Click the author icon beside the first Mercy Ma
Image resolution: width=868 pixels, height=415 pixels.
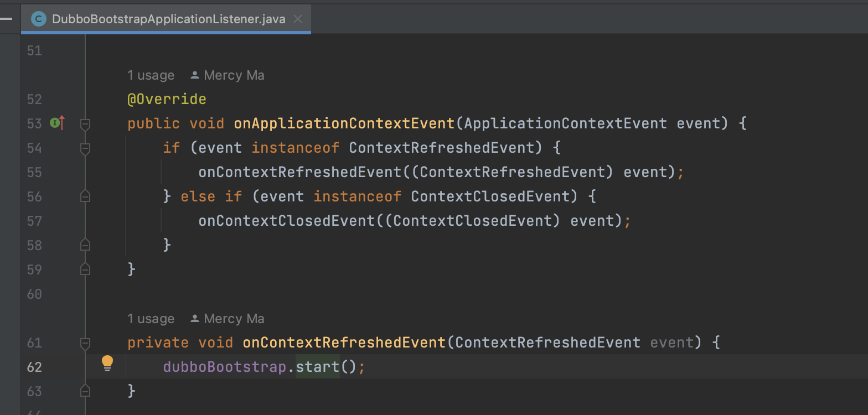[194, 75]
